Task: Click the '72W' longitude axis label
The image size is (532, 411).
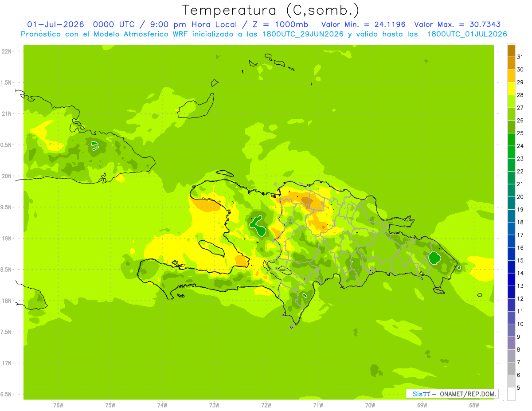Action: point(266,405)
